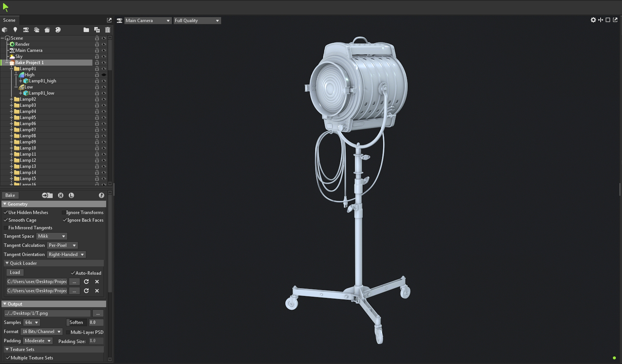Viewport: 622px width, 364px height.
Task: Add a new light using the bulb icon
Action: click(x=15, y=30)
